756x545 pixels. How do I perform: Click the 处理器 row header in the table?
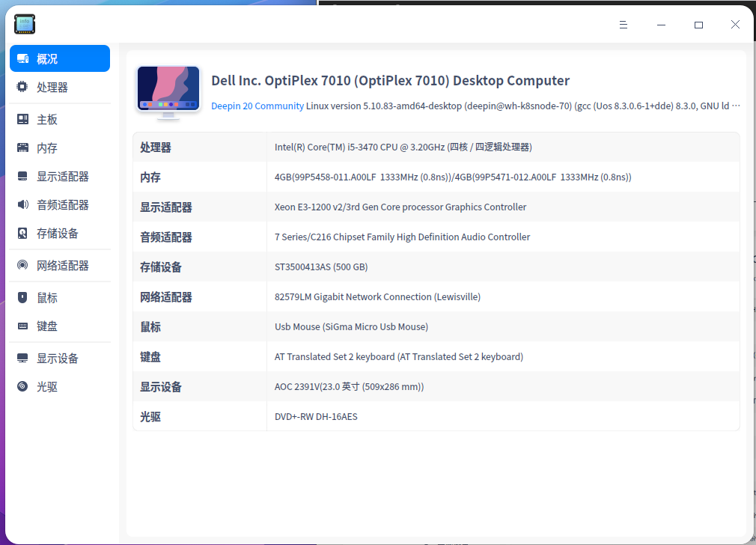coord(155,147)
